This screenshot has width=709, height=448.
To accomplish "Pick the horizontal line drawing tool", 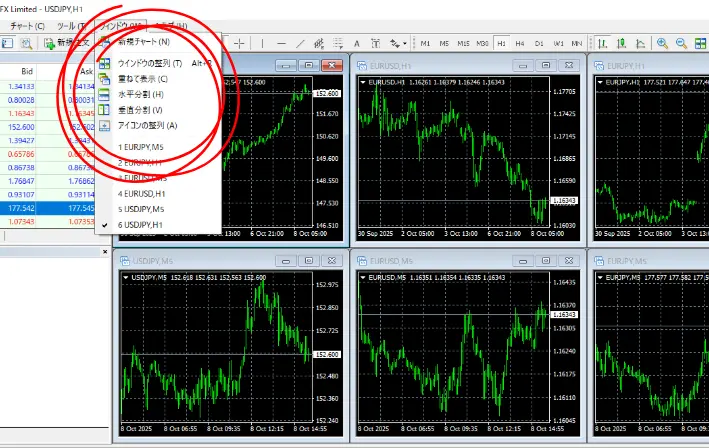I will click(283, 43).
